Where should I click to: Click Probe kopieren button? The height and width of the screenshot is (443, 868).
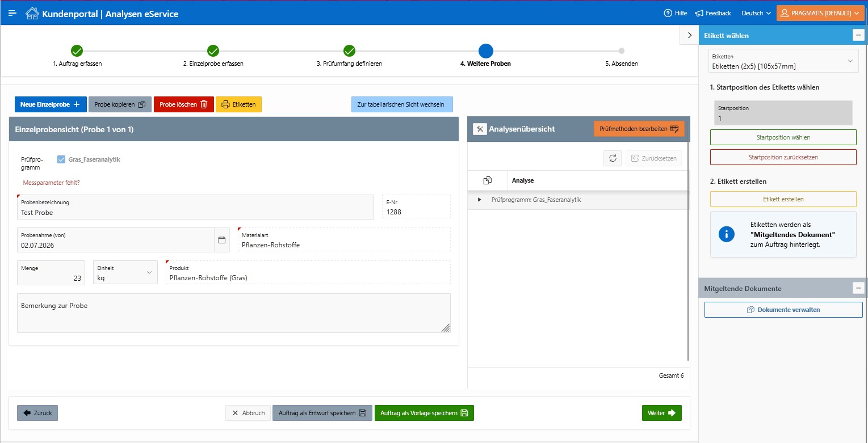120,104
